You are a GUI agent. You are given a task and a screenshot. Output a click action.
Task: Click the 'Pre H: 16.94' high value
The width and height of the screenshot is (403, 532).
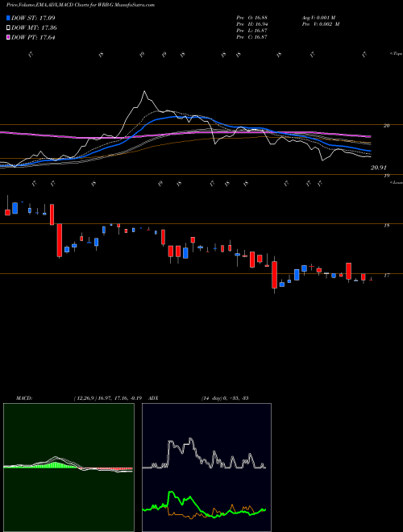pyautogui.click(x=252, y=24)
